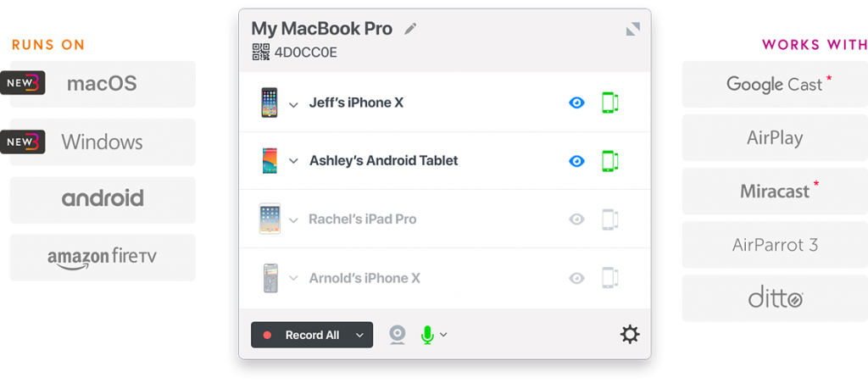Click the QR code icon beside 4D0CC0E
868x383 pixels.
click(x=261, y=52)
